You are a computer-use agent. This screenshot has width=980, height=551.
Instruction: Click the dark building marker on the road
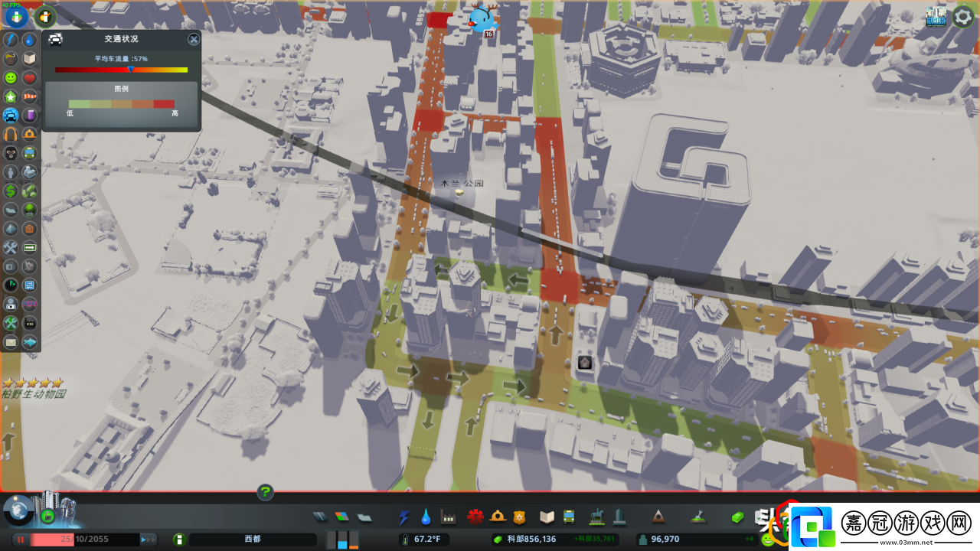(x=584, y=362)
